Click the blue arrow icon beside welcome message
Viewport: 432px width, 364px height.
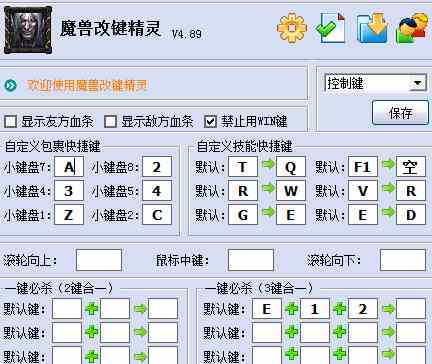10,85
